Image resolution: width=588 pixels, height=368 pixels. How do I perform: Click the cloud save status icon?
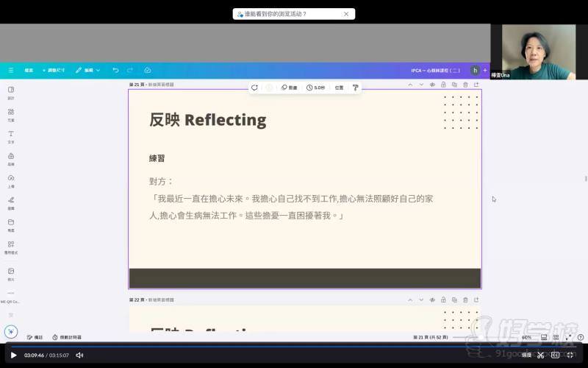(148, 70)
